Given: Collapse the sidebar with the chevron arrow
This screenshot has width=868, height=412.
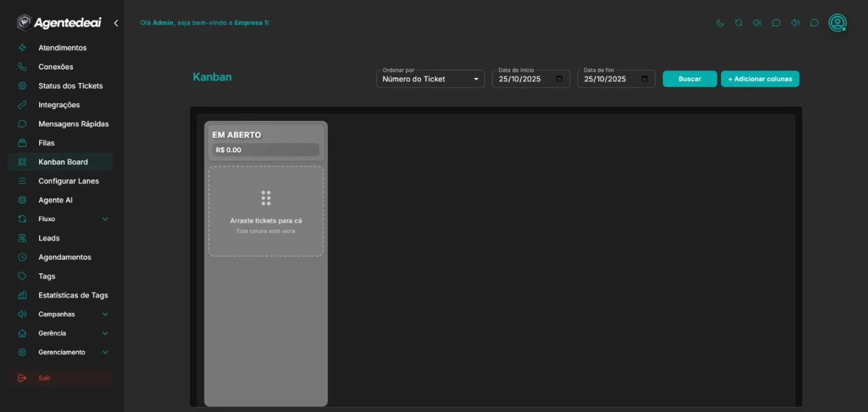Looking at the screenshot, I should point(115,22).
